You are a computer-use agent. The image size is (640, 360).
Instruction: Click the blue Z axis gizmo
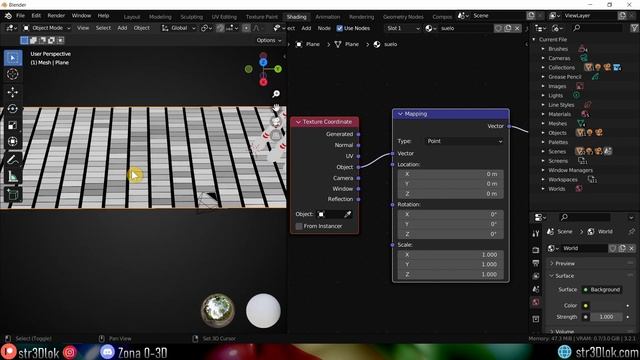[263, 62]
